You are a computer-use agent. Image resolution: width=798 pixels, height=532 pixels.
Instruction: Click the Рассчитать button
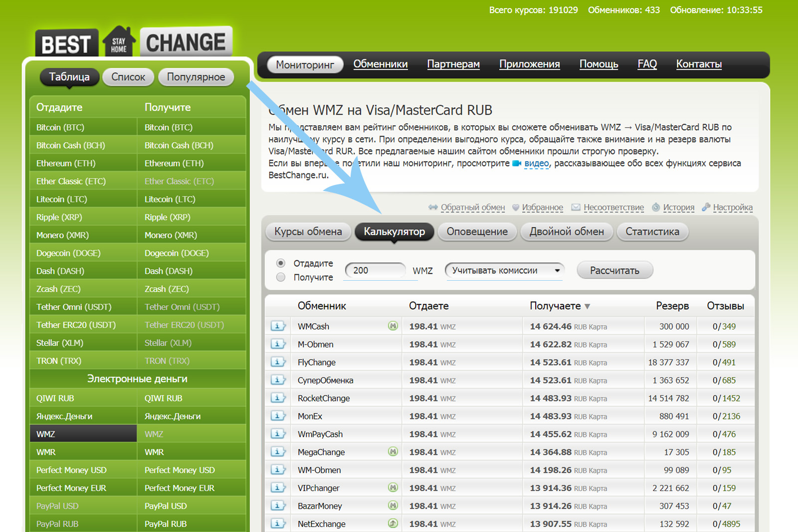pyautogui.click(x=614, y=270)
